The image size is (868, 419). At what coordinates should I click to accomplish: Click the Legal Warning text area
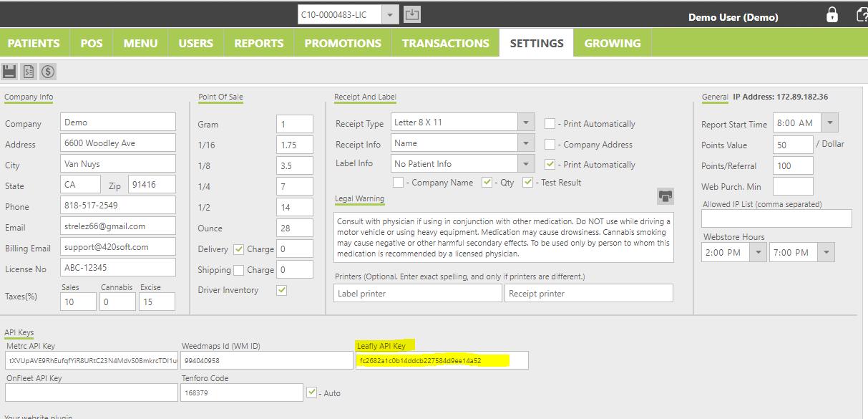(504, 237)
